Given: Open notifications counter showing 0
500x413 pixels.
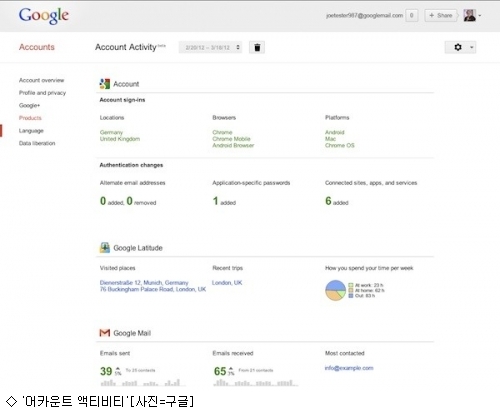Looking at the screenshot, I should 412,15.
